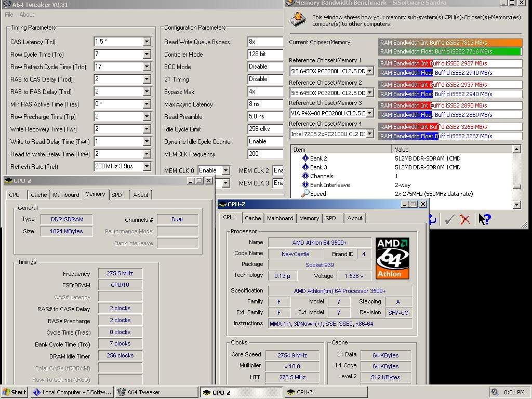The height and width of the screenshot is (399, 532).
Task: Click the Core Speed 2754.9 MHz value
Action: (292, 355)
